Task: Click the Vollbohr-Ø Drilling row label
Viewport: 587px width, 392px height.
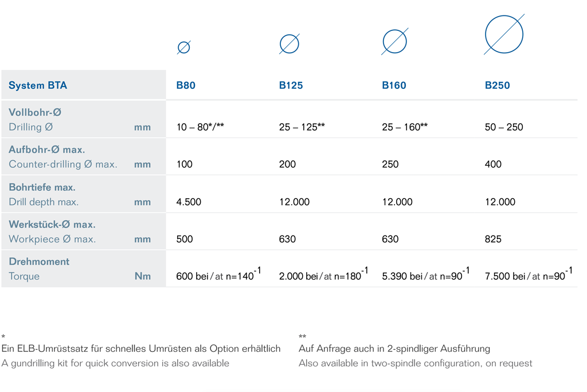Action: point(84,119)
